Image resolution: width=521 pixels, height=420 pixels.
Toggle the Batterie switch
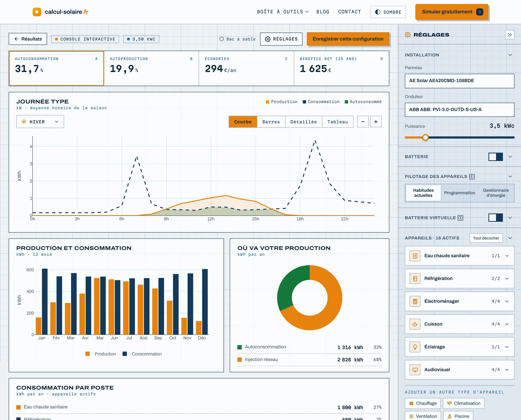pyautogui.click(x=495, y=157)
